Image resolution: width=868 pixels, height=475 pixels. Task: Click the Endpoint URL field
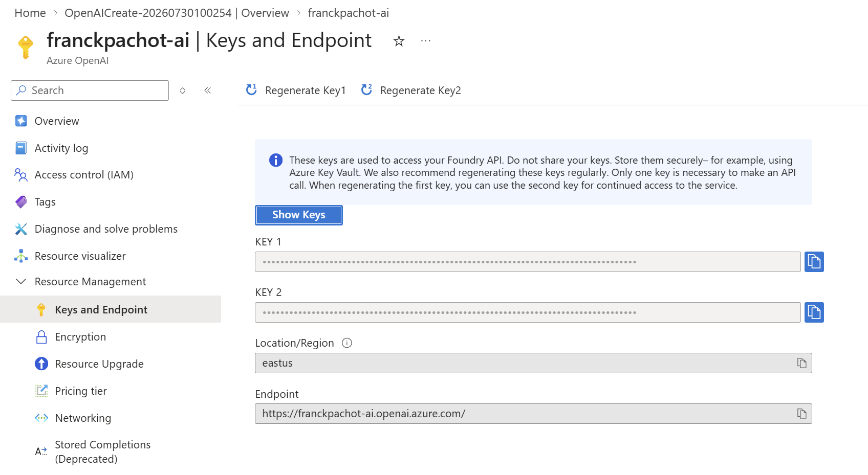[533, 414]
